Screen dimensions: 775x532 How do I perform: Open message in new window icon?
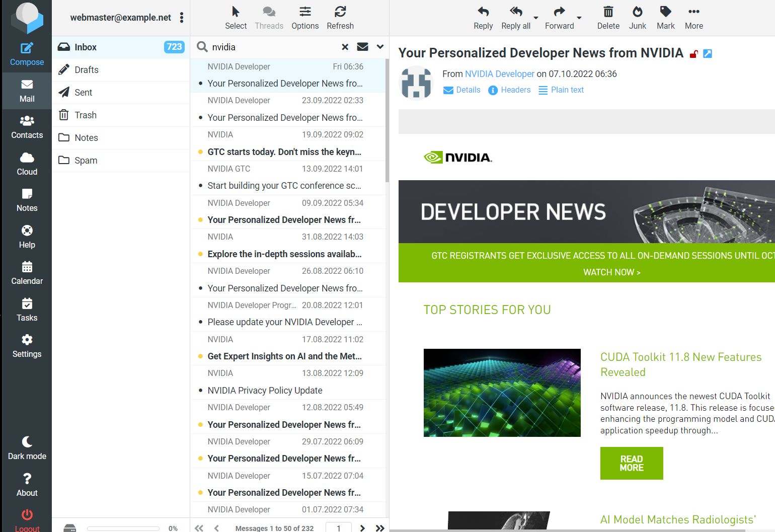pyautogui.click(x=707, y=53)
